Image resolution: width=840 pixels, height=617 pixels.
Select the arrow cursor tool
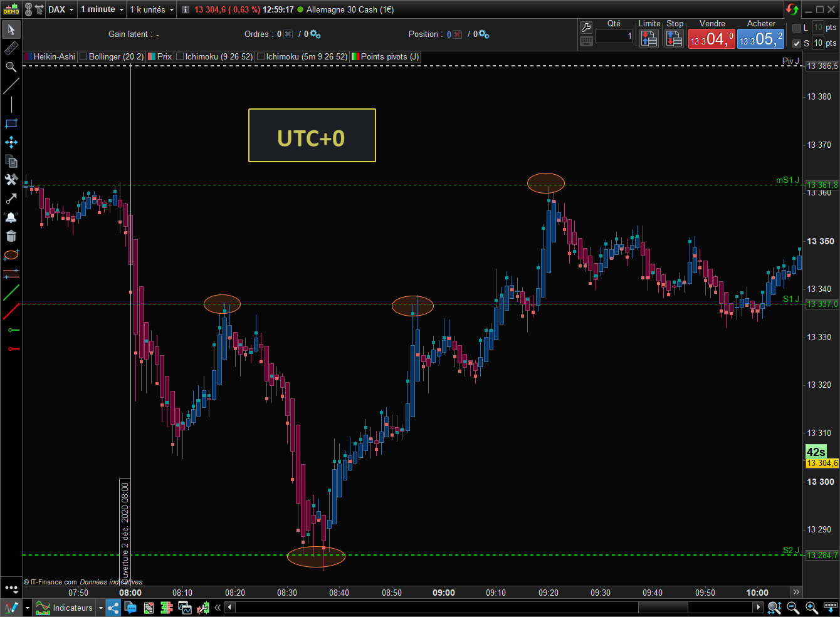click(x=11, y=29)
